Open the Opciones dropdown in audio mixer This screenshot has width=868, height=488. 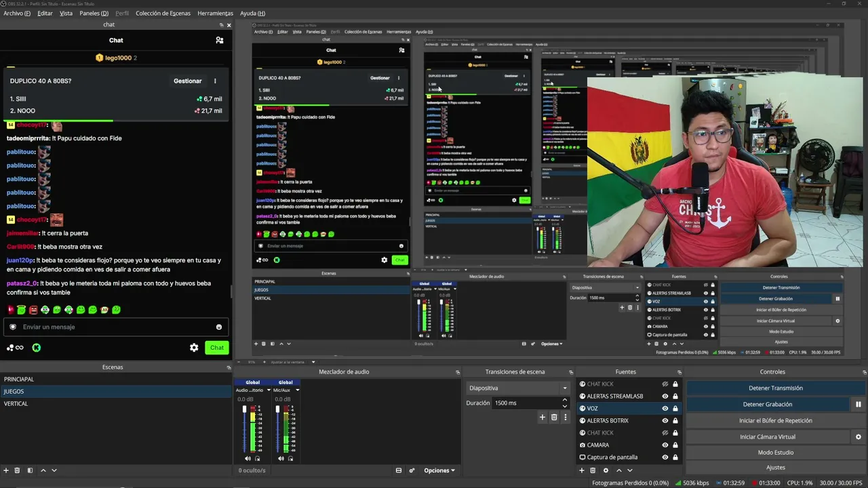(439, 470)
